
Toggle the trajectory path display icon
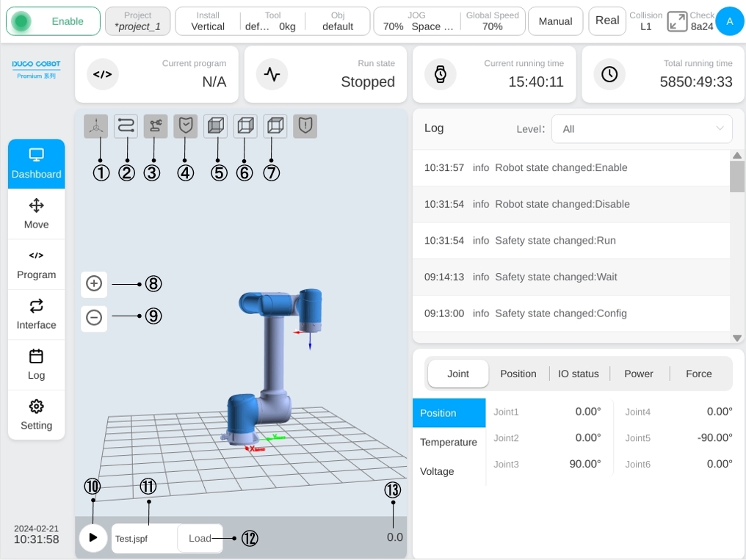tap(126, 126)
